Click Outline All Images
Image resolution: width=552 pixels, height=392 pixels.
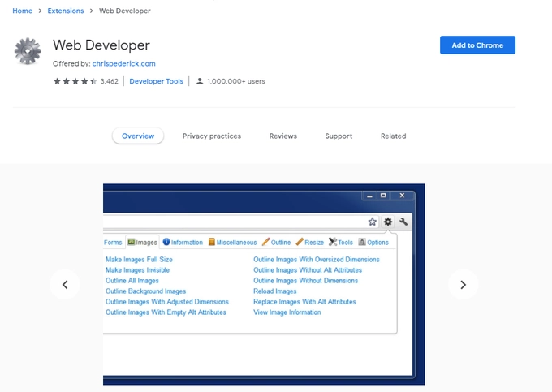(x=132, y=281)
